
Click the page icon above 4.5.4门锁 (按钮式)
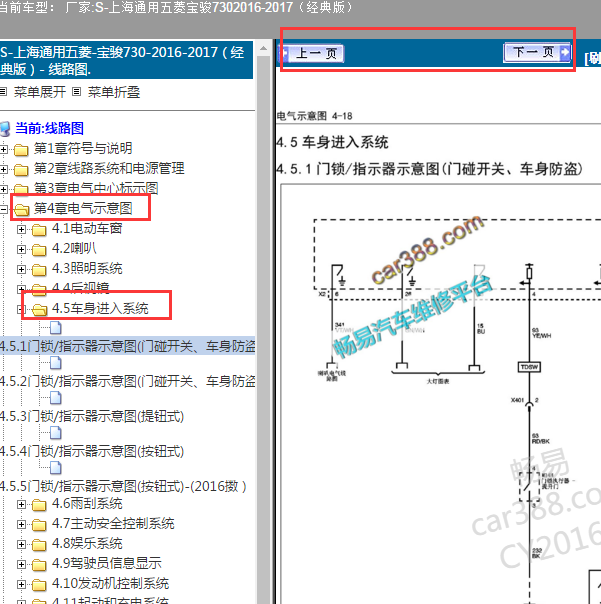[x=56, y=433]
